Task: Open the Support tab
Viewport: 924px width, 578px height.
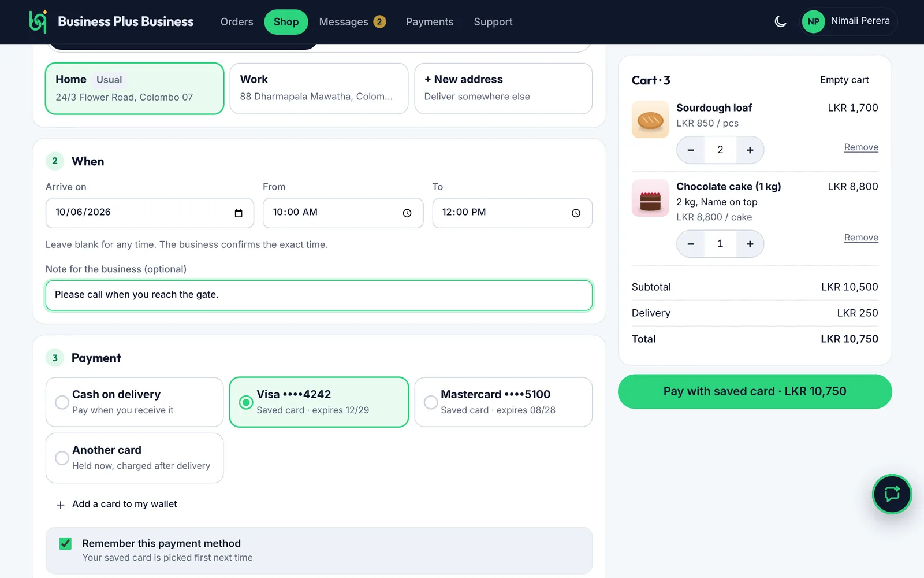Action: (493, 22)
